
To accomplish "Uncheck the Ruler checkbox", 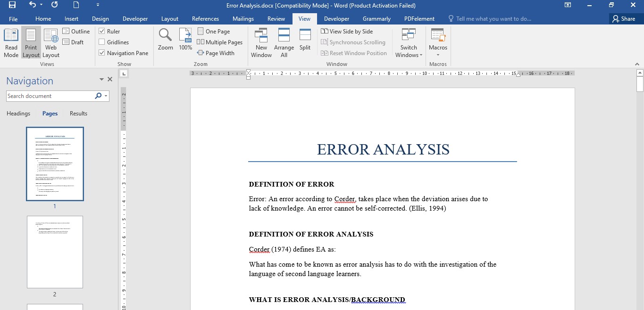I will point(102,31).
